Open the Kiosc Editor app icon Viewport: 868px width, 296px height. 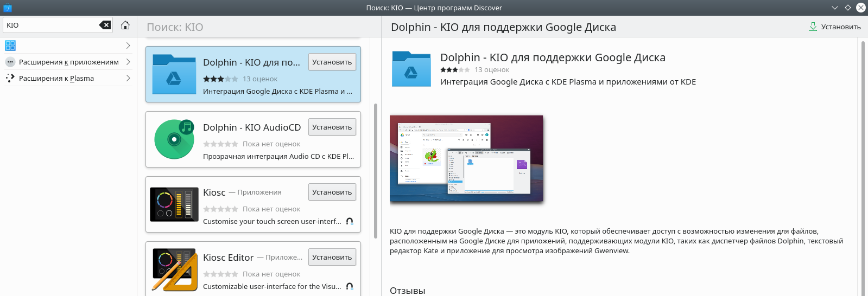pyautogui.click(x=174, y=269)
